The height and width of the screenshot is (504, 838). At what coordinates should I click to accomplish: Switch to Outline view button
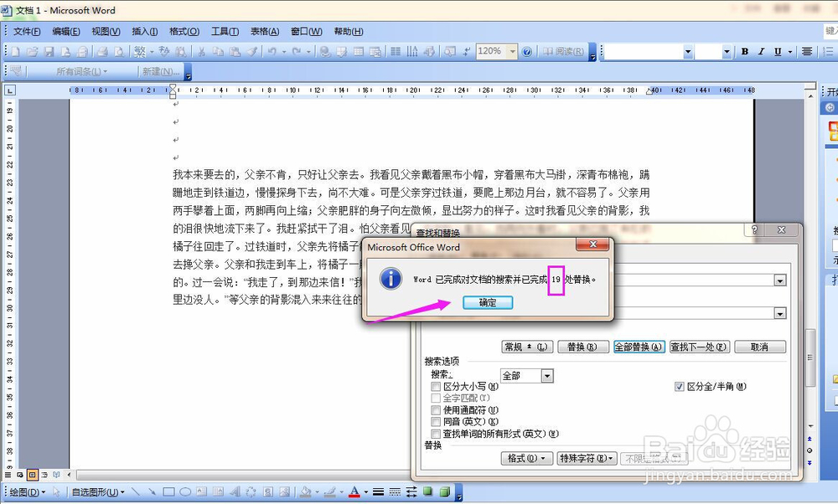[44, 474]
